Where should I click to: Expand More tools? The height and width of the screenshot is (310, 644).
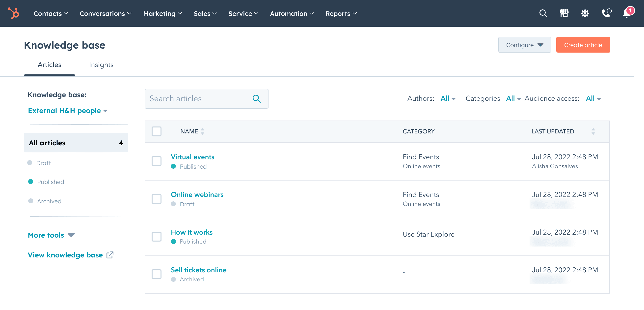click(51, 235)
